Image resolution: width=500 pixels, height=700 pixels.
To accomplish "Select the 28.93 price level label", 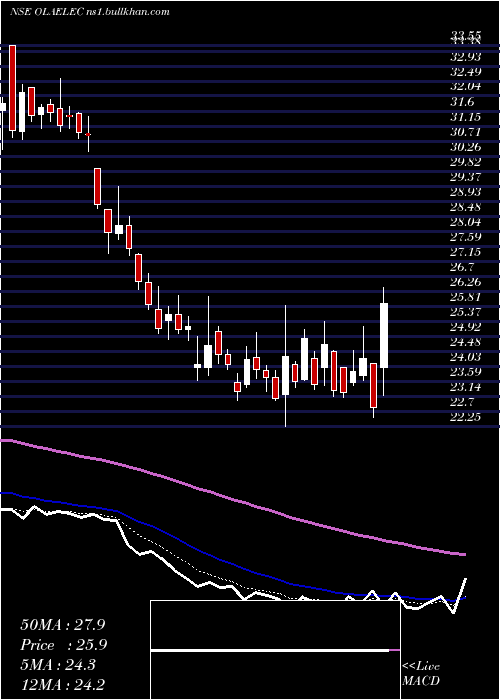I will (466, 192).
